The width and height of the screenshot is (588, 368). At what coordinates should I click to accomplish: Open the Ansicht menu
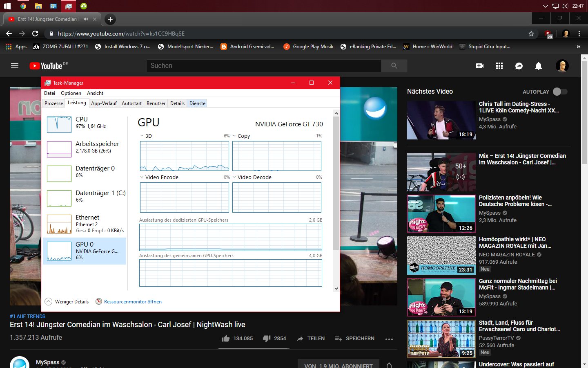pos(95,93)
